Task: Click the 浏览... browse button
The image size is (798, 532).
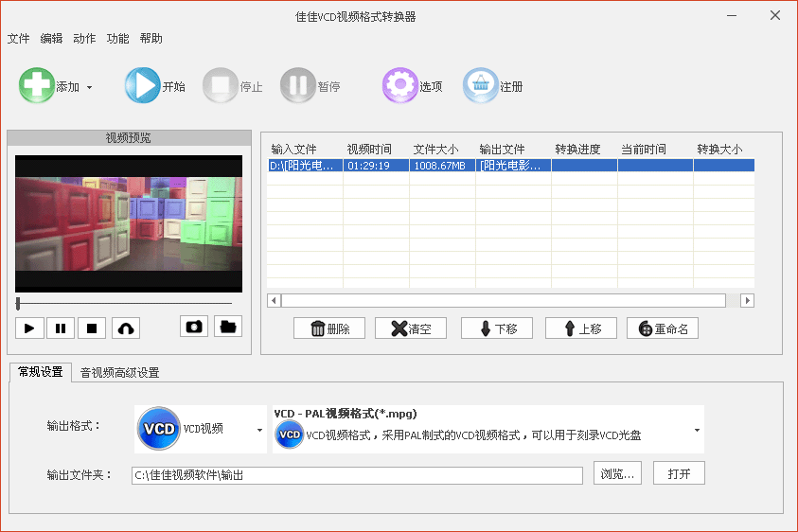Action: pos(617,473)
